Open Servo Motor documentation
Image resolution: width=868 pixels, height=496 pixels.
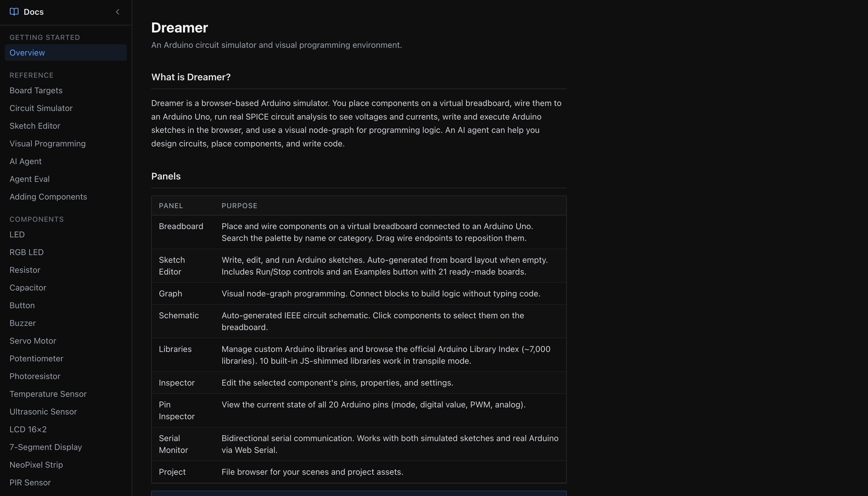33,341
